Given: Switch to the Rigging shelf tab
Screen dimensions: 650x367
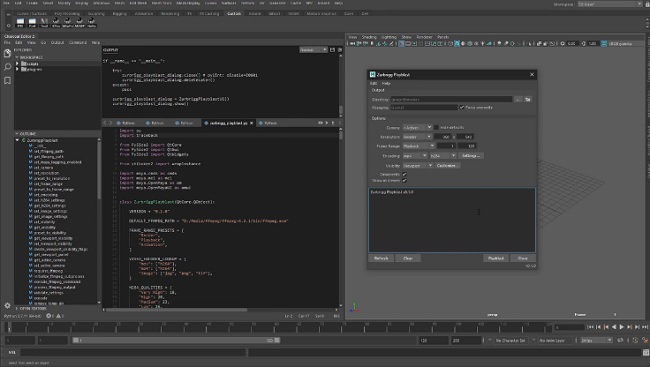Looking at the screenshot, I should (x=120, y=14).
